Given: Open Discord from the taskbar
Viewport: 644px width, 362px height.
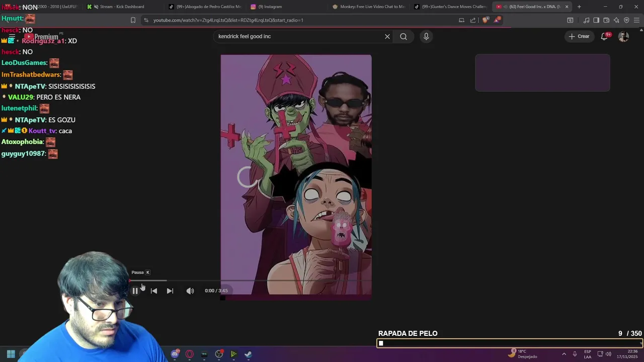Looking at the screenshot, I should (x=175, y=354).
